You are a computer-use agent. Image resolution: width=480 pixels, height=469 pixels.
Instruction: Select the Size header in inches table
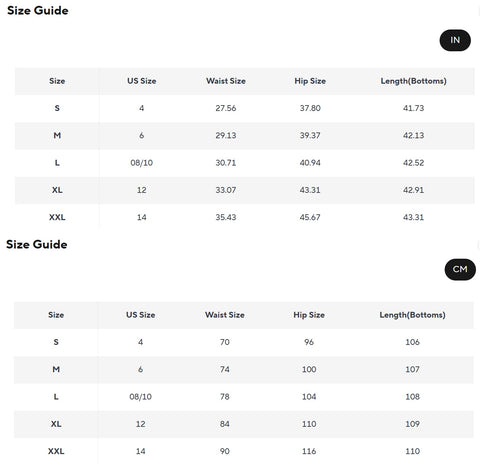pyautogui.click(x=57, y=81)
